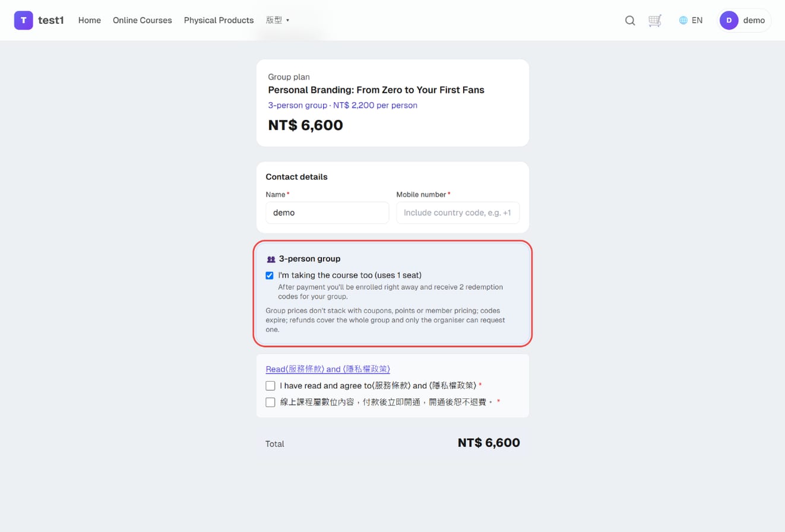Select the course title Personal Branding text
This screenshot has width=785, height=532.
point(376,90)
